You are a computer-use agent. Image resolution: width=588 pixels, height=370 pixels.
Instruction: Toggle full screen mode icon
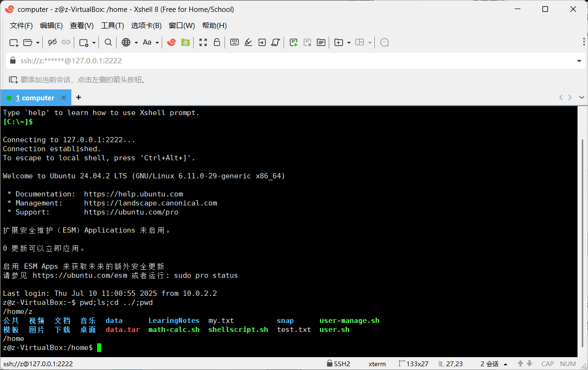[203, 42]
